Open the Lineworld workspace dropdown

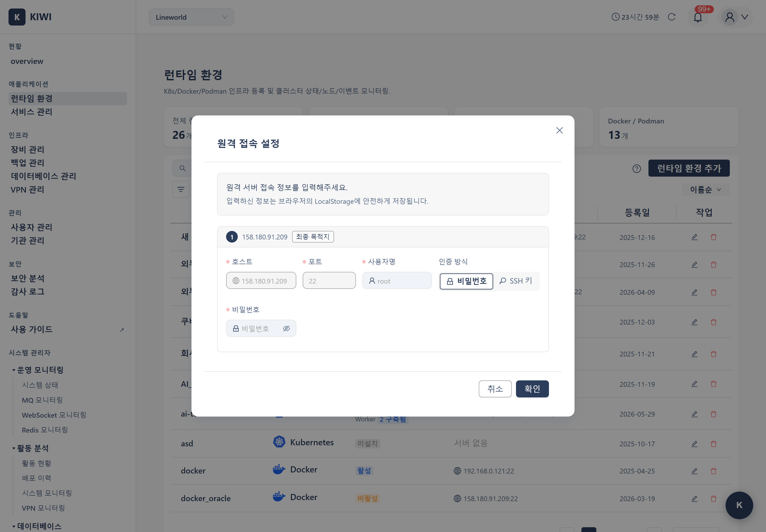tap(191, 17)
